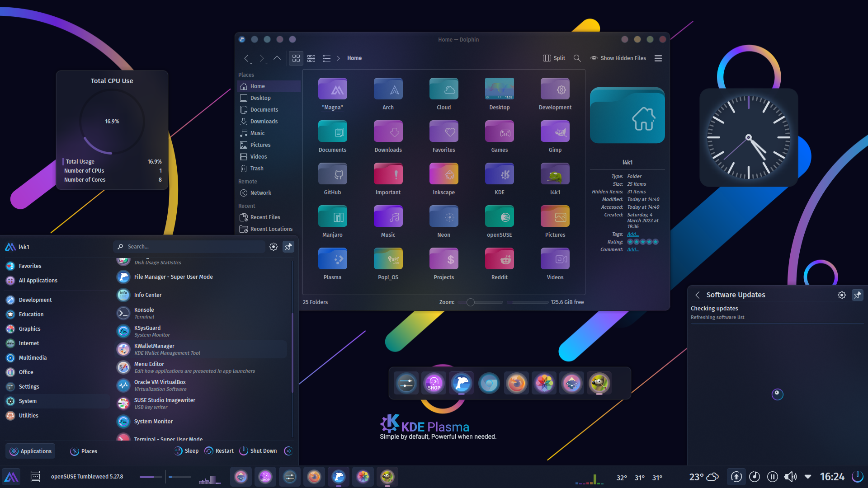This screenshot has width=868, height=488.
Task: Open the openSUSE folder
Action: pos(499,221)
